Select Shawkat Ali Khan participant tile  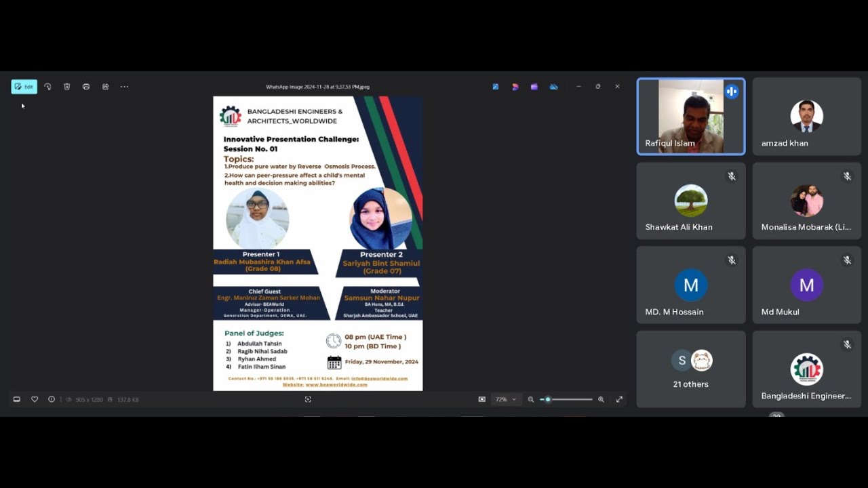pyautogui.click(x=691, y=201)
